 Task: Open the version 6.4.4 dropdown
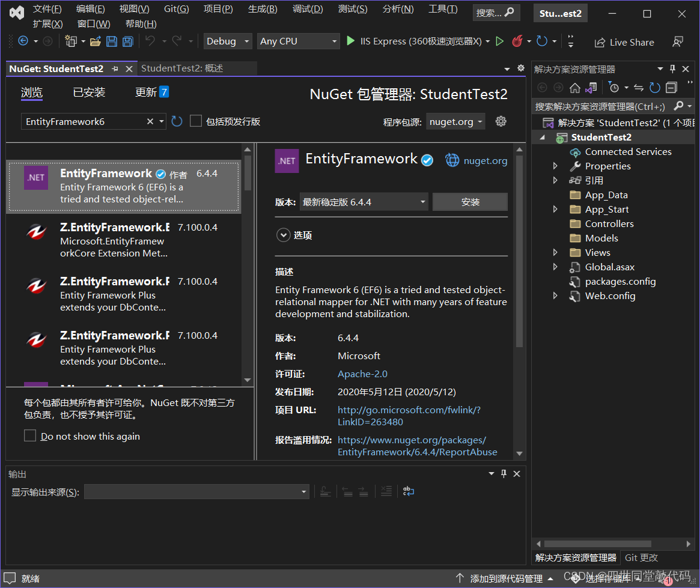[x=364, y=202]
